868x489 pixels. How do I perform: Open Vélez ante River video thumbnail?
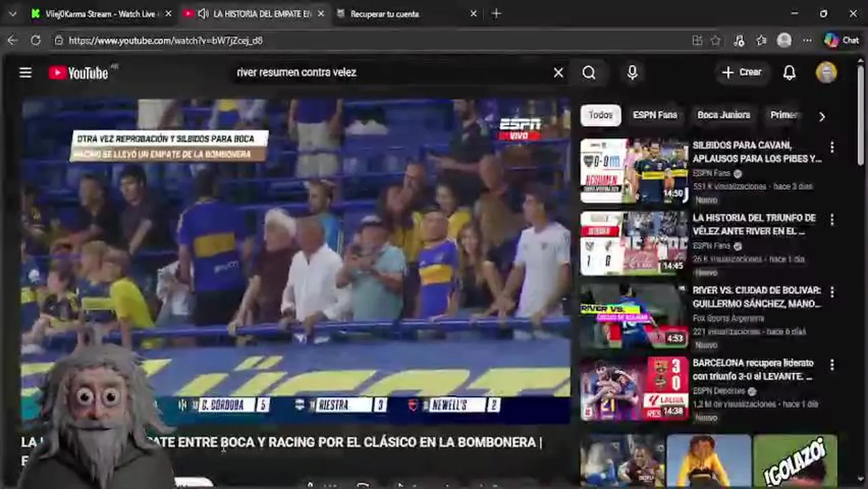tap(634, 243)
